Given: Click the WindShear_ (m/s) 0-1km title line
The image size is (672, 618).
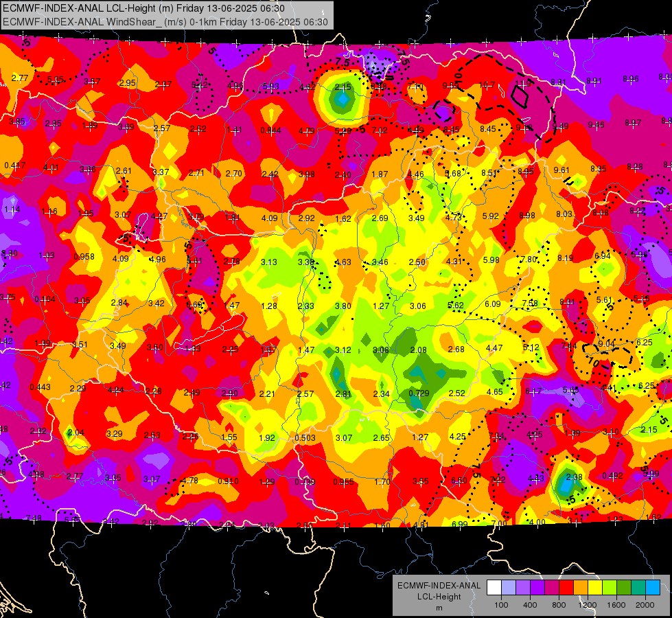Looking at the screenshot, I should pos(165,22).
